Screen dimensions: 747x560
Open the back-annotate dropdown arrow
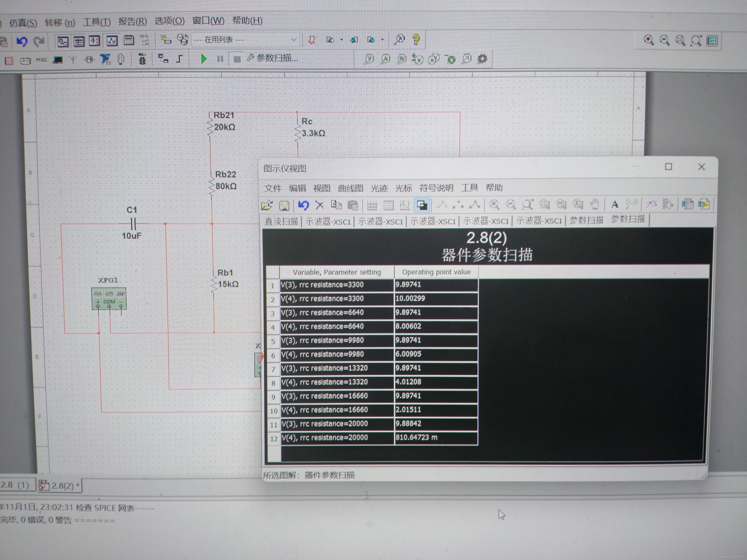pos(341,40)
